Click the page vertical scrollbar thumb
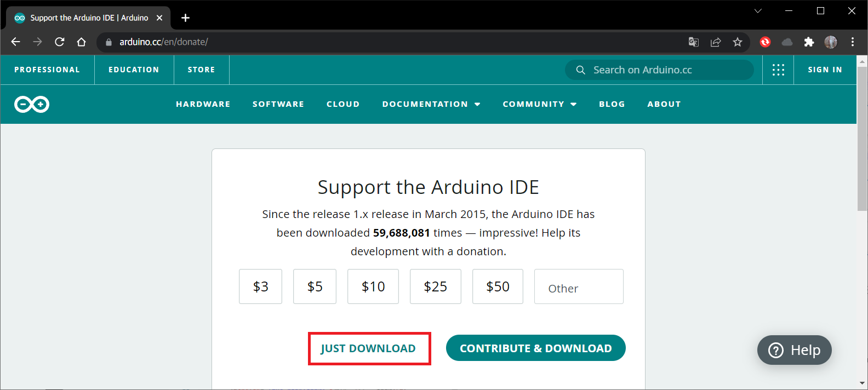The height and width of the screenshot is (390, 868). tap(862, 139)
